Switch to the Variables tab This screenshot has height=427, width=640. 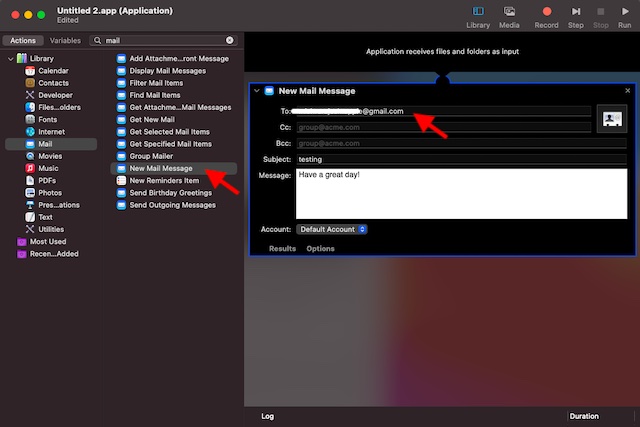65,40
